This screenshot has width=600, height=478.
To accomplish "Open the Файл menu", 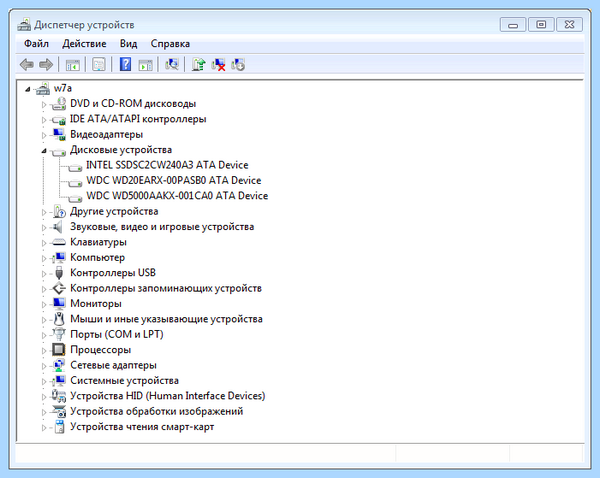I will [x=36, y=44].
